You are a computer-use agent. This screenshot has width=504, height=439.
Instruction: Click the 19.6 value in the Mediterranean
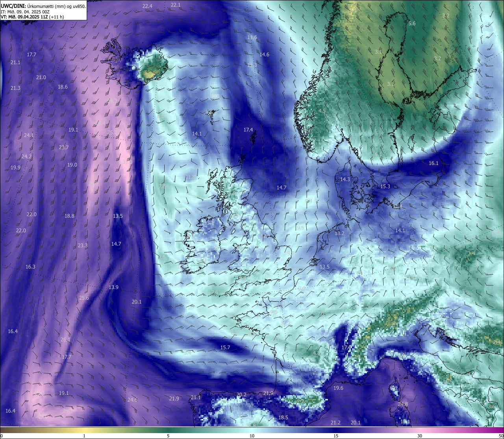(338, 388)
